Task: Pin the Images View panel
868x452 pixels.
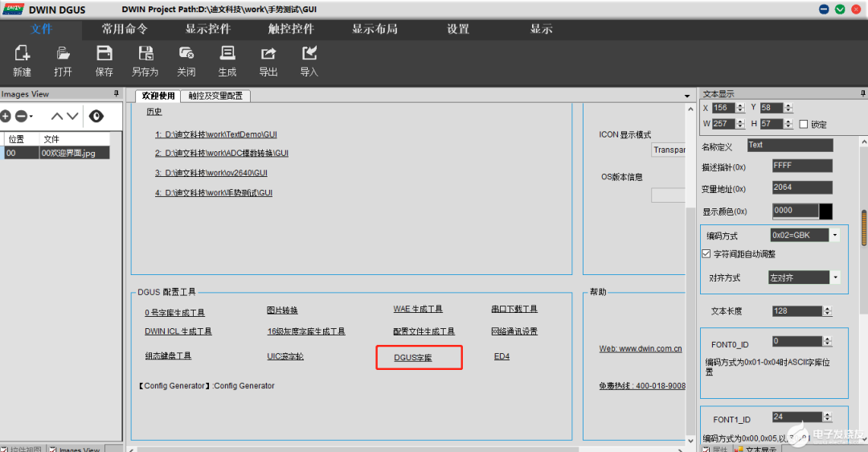Action: [x=117, y=93]
